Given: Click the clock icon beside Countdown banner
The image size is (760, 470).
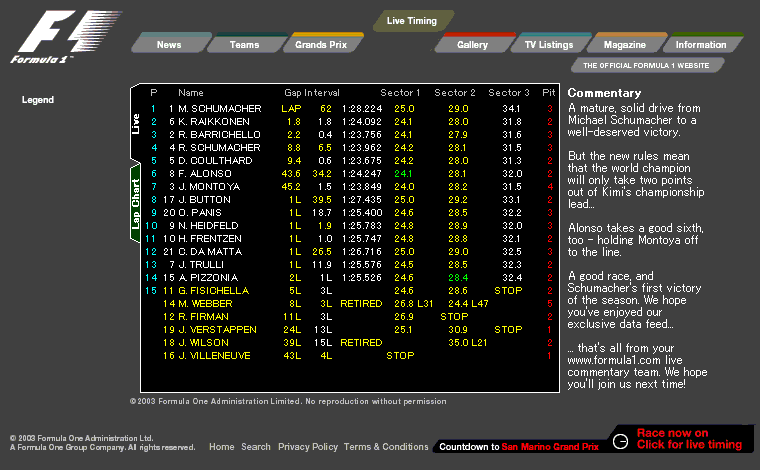Looking at the screenshot, I should click(x=620, y=441).
